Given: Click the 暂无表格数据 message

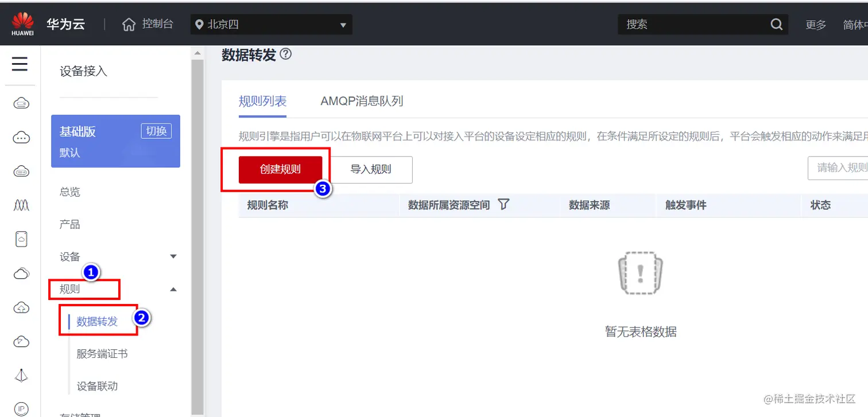Looking at the screenshot, I should coord(641,332).
